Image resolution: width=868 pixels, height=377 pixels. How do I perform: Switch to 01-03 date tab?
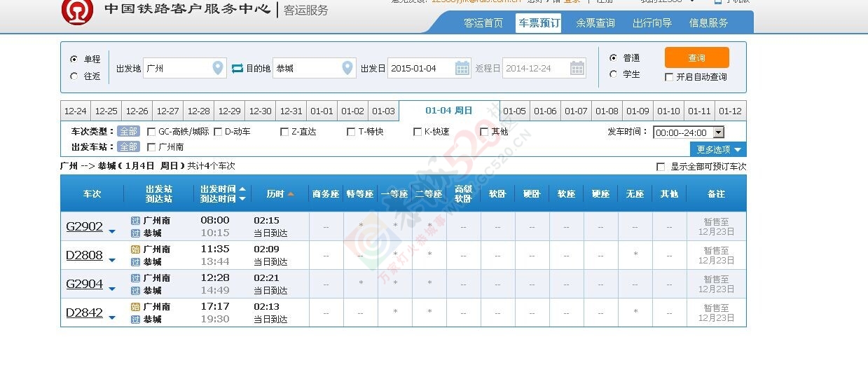pos(384,111)
